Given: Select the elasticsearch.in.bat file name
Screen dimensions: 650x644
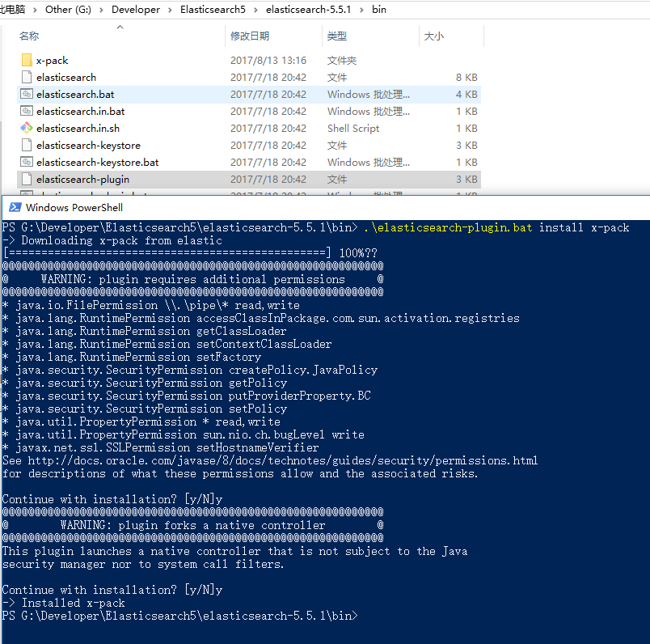Looking at the screenshot, I should point(80,112).
